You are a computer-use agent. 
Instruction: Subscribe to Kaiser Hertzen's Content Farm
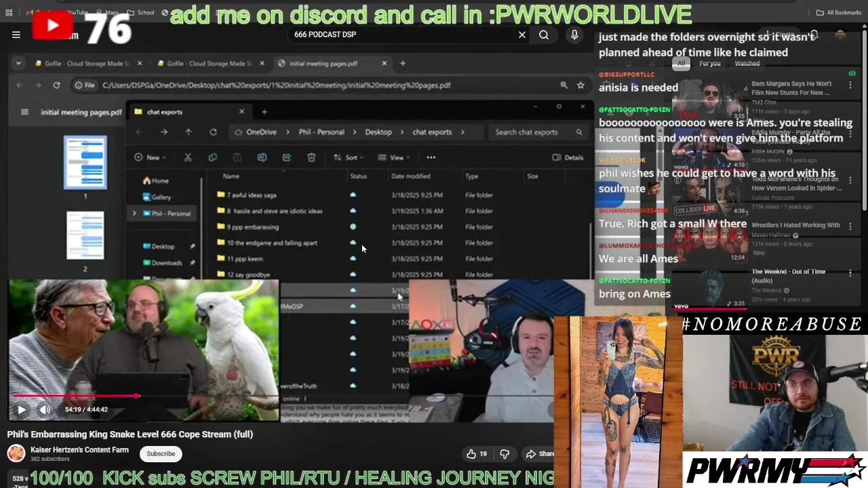(x=161, y=453)
